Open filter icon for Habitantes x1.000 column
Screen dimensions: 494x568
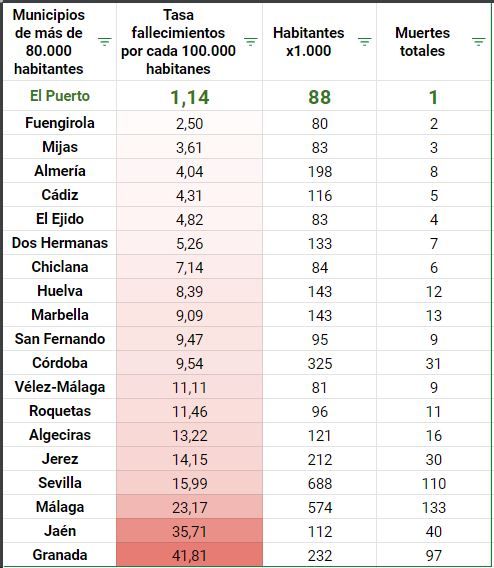[x=365, y=42]
